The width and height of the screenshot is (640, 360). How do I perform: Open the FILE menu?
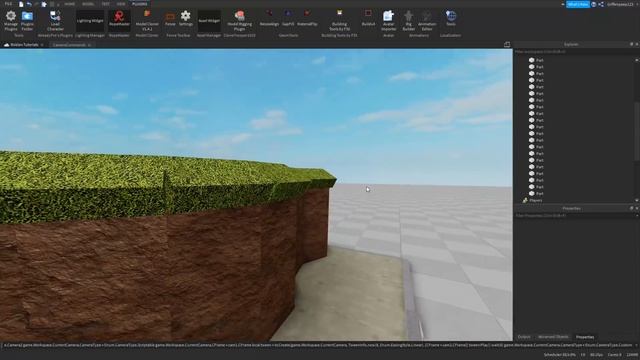coord(8,4)
